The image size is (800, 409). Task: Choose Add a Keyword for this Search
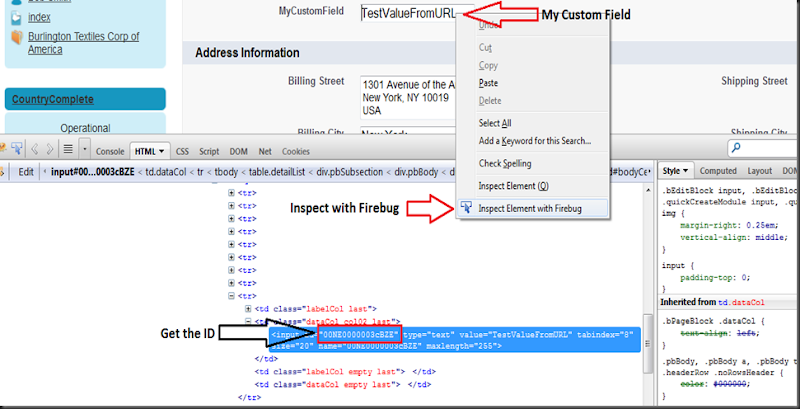pyautogui.click(x=535, y=141)
